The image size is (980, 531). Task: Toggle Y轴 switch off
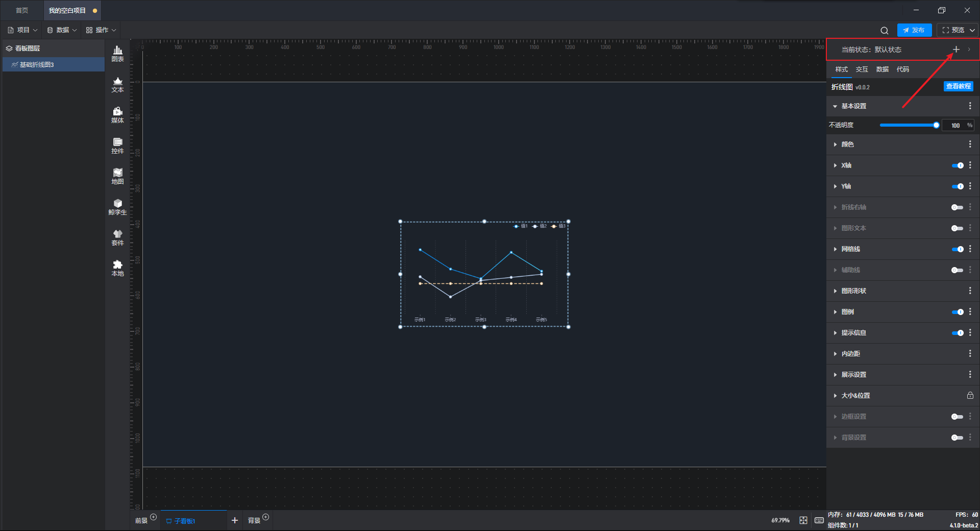coord(958,186)
